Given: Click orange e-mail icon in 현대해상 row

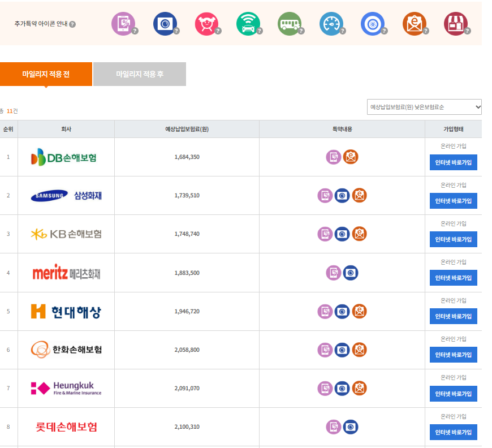Looking at the screenshot, I should coord(360,312).
